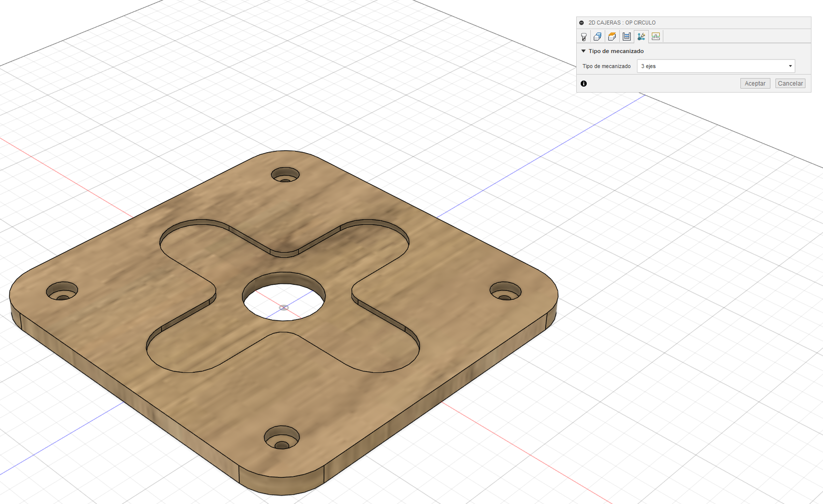Screen dimensions: 823x504
Task: Open the Linking tab with the green and yellow path icon
Action: [x=656, y=37]
